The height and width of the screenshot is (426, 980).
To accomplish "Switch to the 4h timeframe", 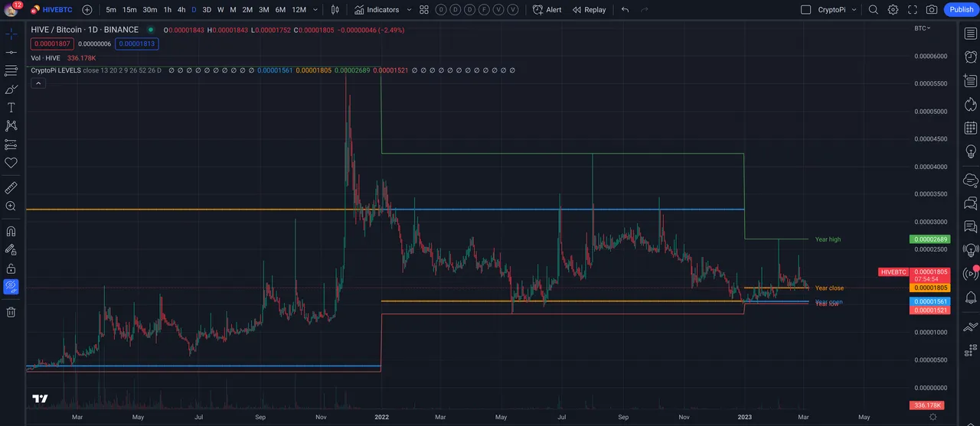I will [x=181, y=10].
